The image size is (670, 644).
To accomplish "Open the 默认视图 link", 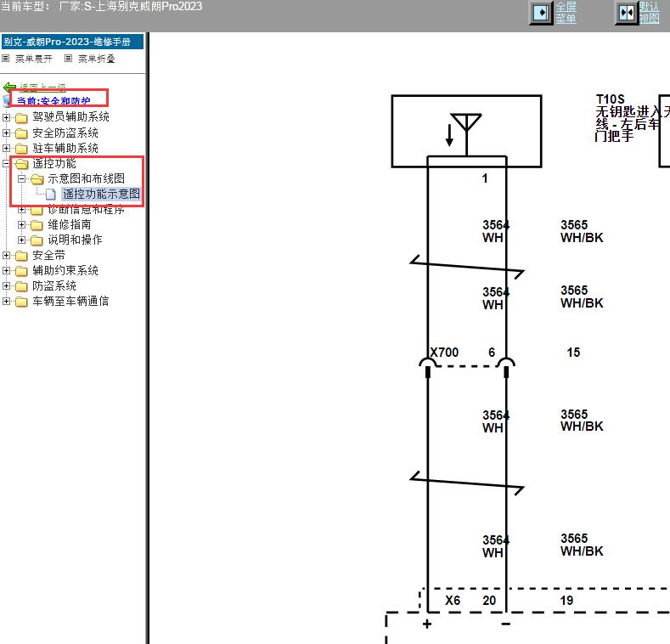I will click(650, 13).
